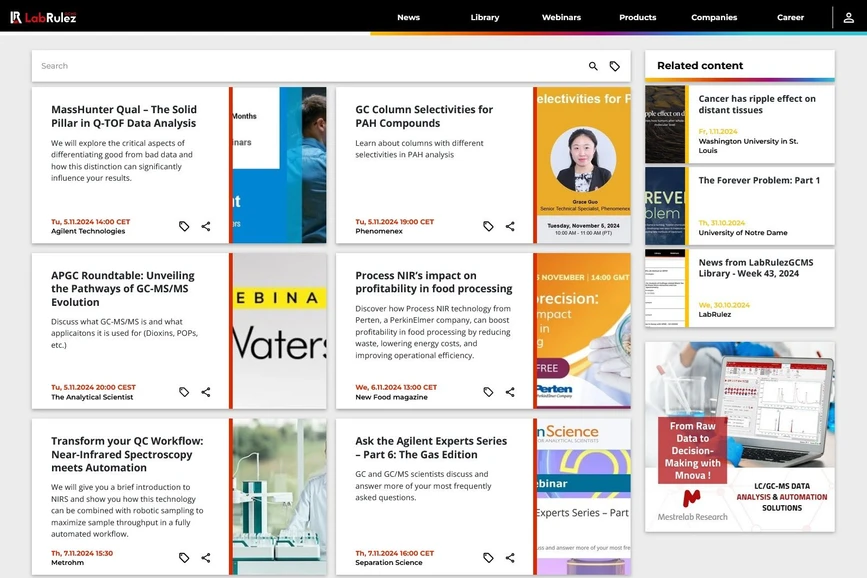Share the GC Column Selectivities webinar
Screen dimensions: 867x578
[x=510, y=226]
